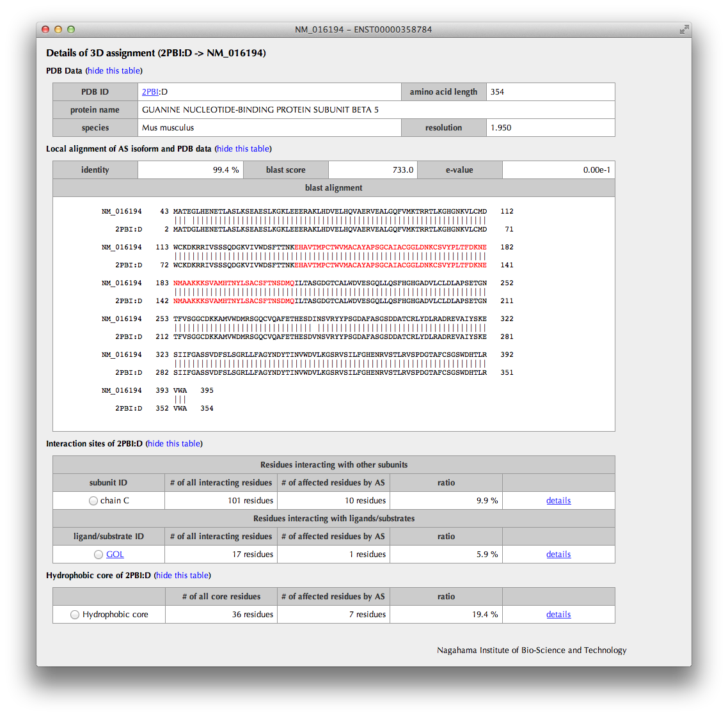
Task: Open the 2PBI PDB ID link
Action: point(150,92)
